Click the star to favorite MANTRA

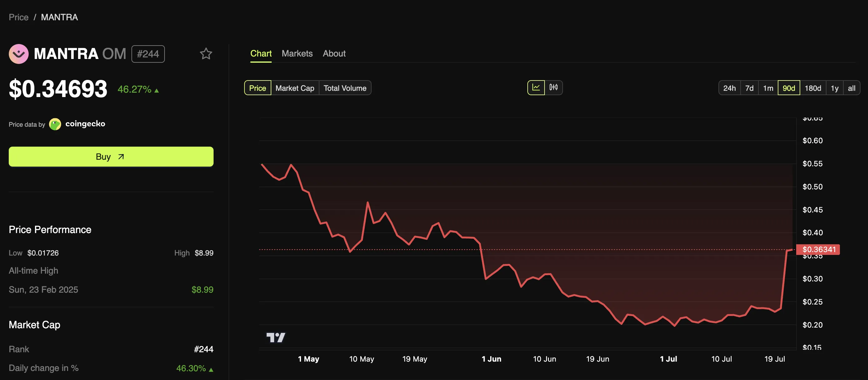point(206,53)
